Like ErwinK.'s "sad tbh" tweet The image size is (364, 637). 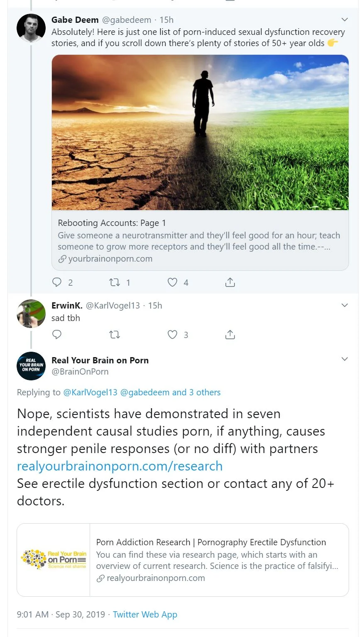(172, 335)
